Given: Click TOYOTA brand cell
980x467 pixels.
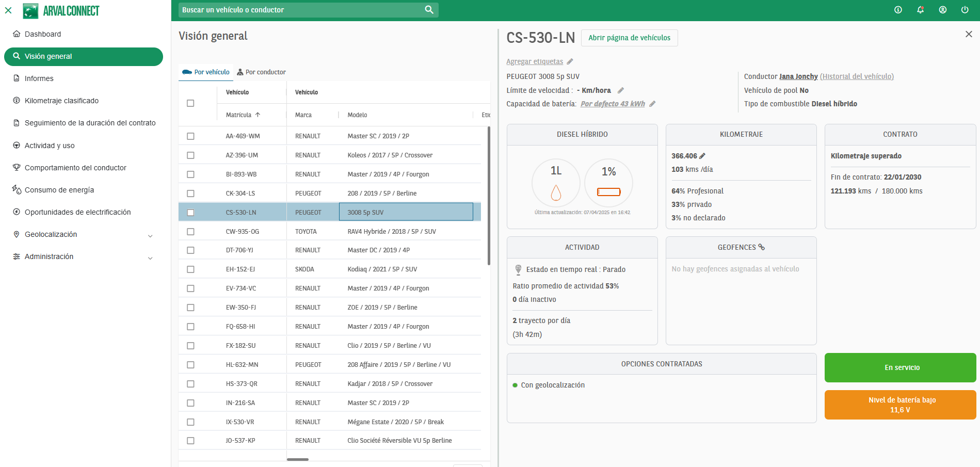Looking at the screenshot, I should coord(312,232).
